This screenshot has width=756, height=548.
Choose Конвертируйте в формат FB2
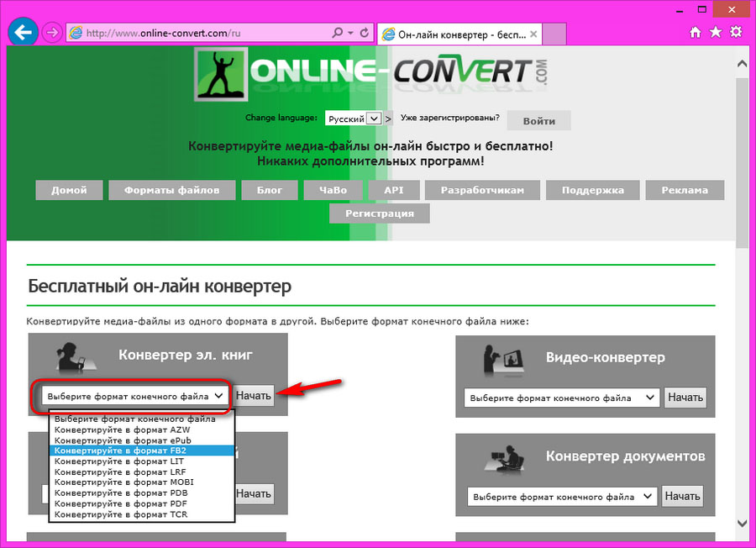point(142,451)
